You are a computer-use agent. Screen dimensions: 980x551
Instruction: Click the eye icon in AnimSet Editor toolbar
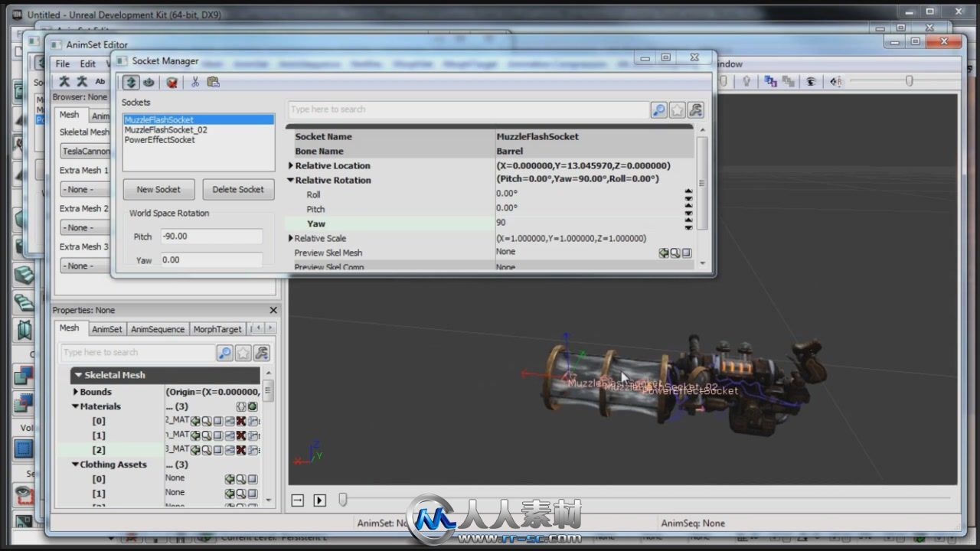click(x=810, y=81)
